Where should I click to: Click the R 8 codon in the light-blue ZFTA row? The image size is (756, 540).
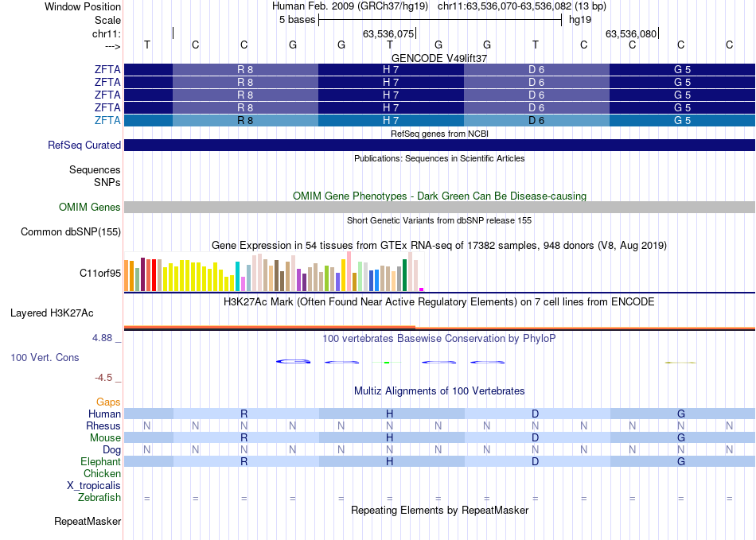(245, 120)
